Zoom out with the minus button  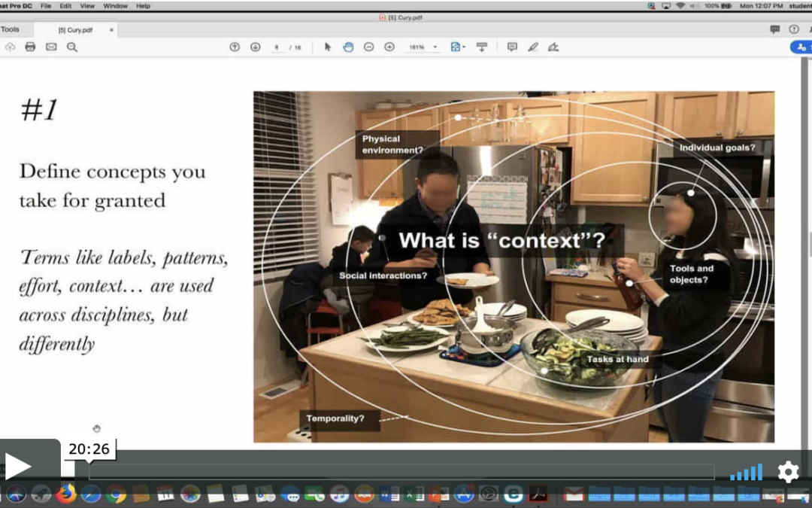(x=368, y=47)
